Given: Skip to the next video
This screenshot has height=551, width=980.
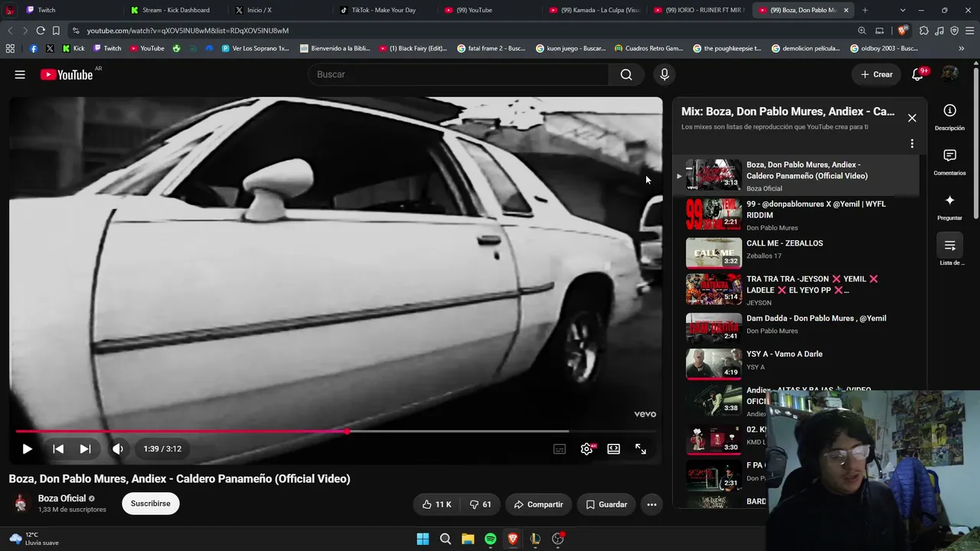Looking at the screenshot, I should pos(85,449).
